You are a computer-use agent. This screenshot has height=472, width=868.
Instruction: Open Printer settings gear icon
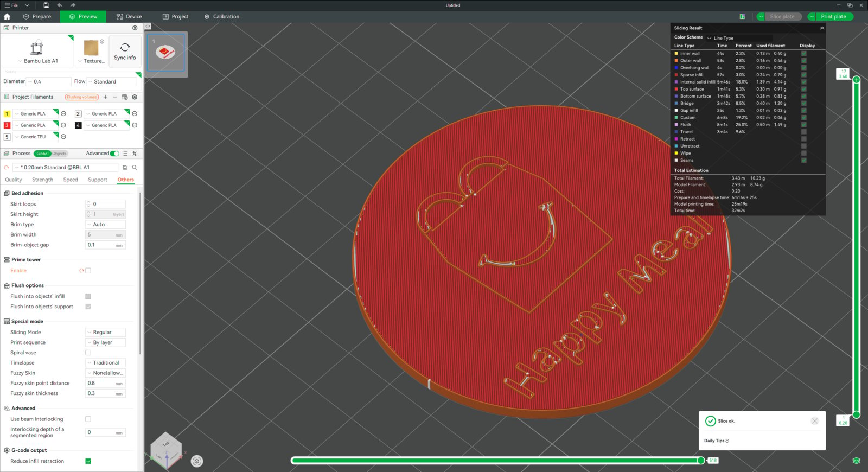pyautogui.click(x=135, y=28)
